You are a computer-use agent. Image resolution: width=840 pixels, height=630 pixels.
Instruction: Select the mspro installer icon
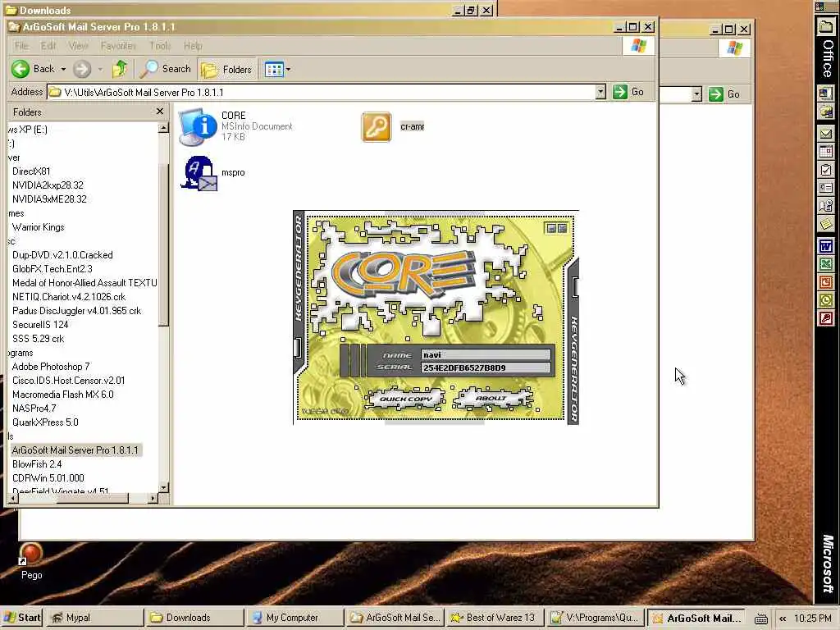click(x=199, y=173)
